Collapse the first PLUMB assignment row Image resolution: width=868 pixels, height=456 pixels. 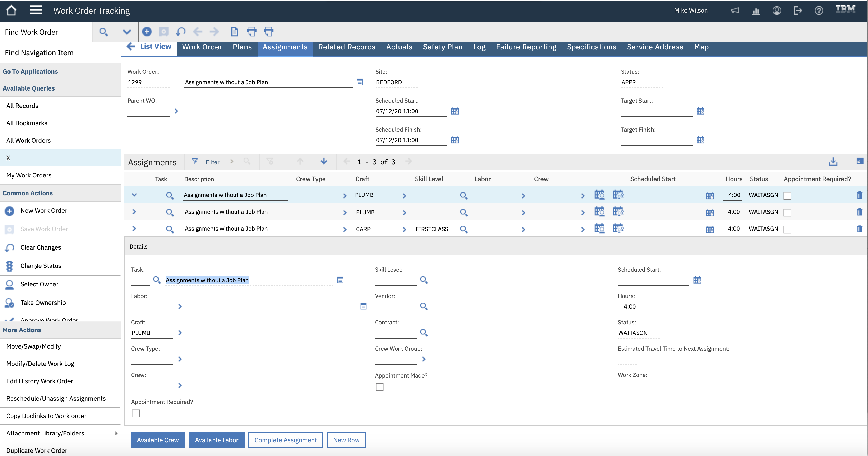point(134,195)
